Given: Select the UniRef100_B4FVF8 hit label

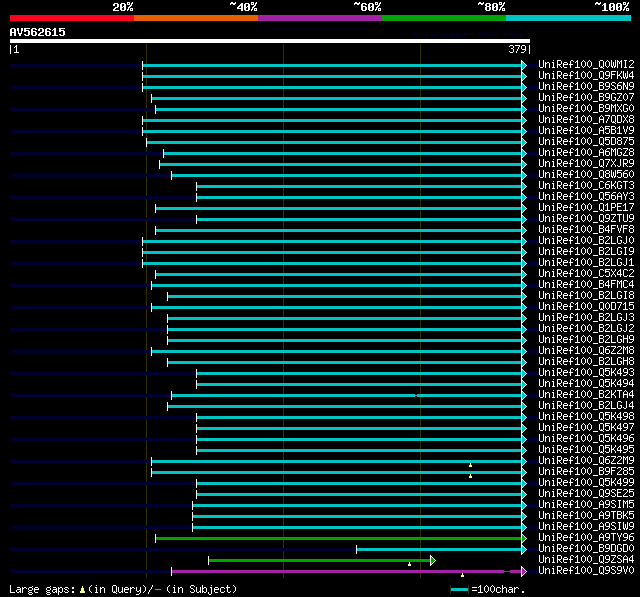Looking at the screenshot, I should point(586,230).
